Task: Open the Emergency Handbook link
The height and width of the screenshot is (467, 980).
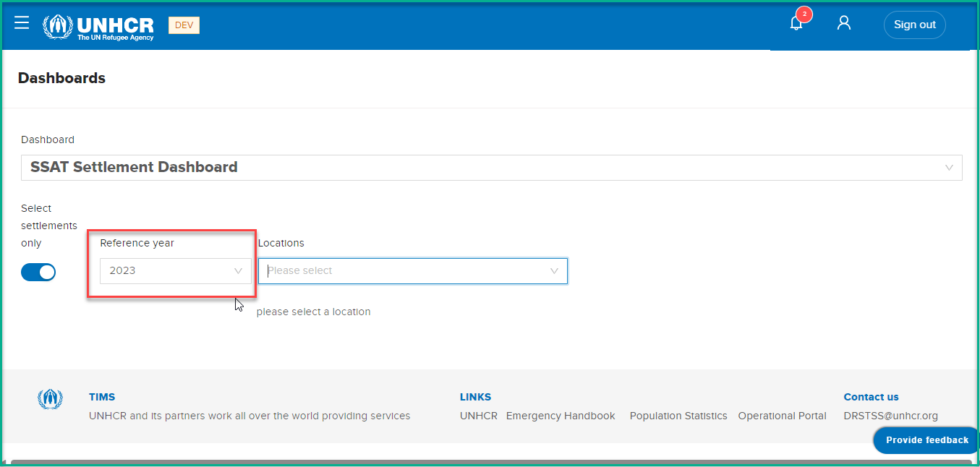Action: (x=561, y=416)
